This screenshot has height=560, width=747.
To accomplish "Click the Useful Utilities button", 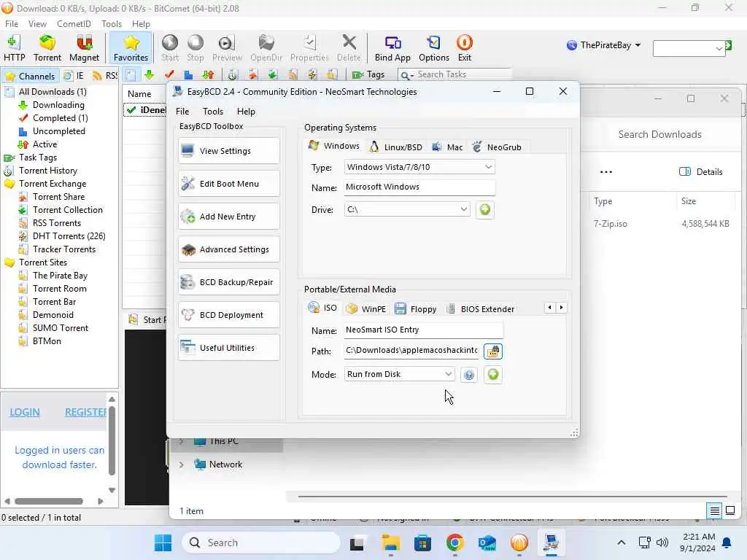I will click(228, 348).
